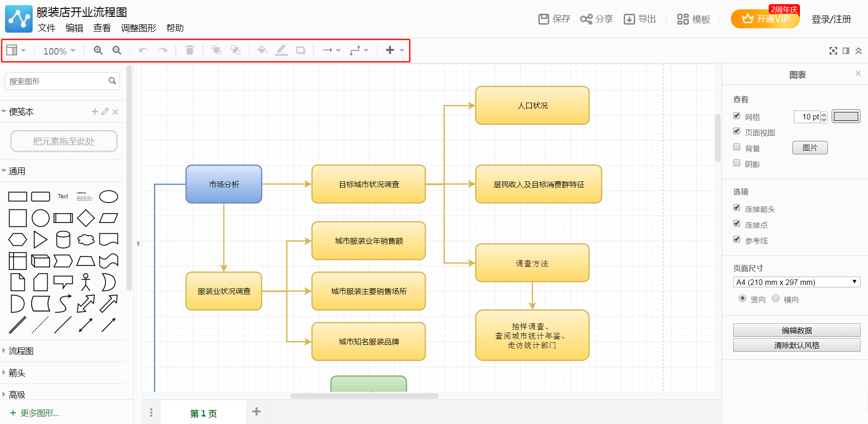Click the shadow toggle toolbar icon
This screenshot has height=424, width=868.
[301, 50]
